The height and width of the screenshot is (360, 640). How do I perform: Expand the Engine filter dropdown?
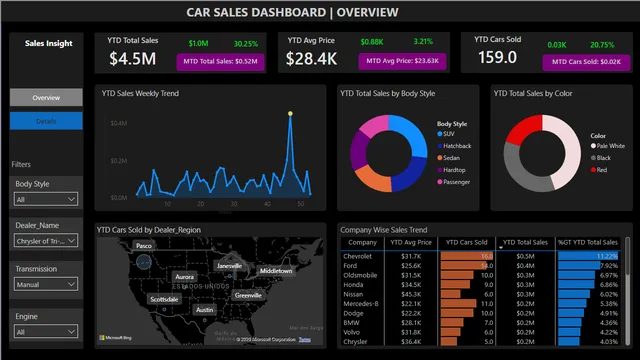click(x=46, y=332)
